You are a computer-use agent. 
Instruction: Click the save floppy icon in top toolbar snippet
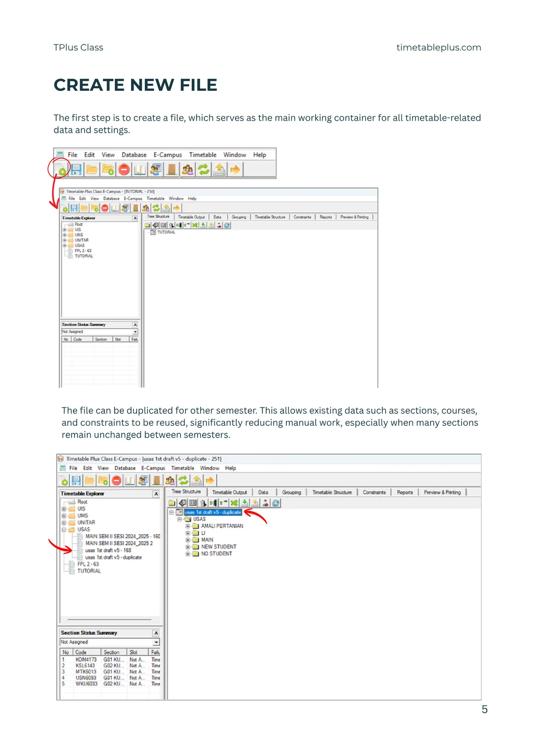[76, 170]
